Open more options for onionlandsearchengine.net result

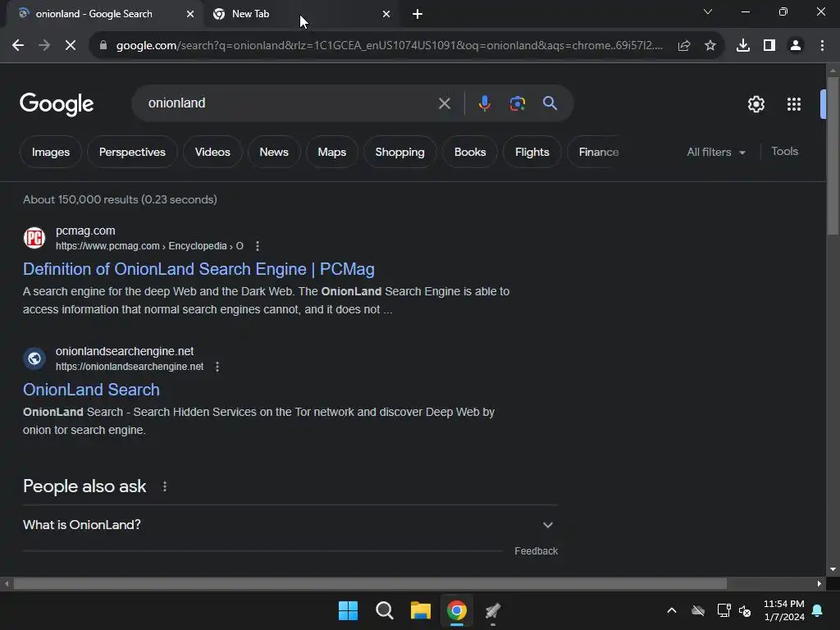coord(217,367)
